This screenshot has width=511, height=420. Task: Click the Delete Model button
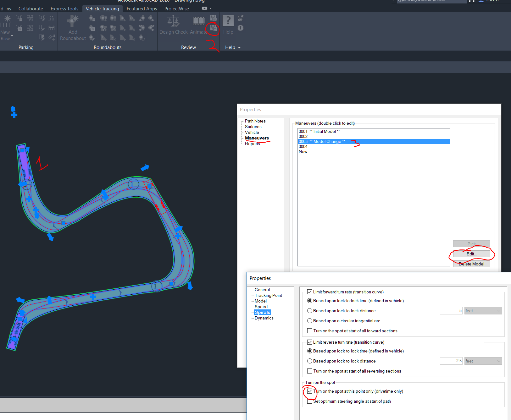[471, 264]
